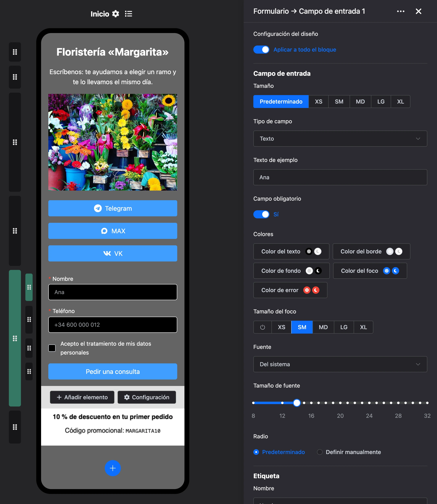Pick dark-mode Color del texto swatch
This screenshot has width=437, height=504.
(x=318, y=252)
